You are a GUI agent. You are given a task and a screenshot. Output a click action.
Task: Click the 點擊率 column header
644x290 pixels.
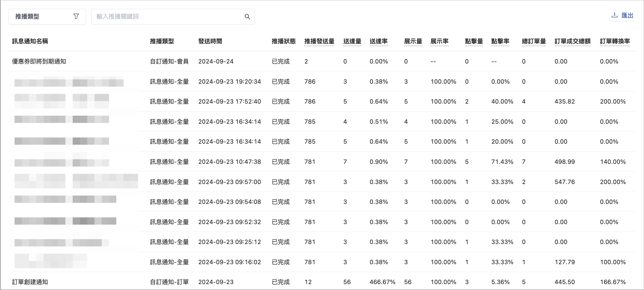coord(500,41)
